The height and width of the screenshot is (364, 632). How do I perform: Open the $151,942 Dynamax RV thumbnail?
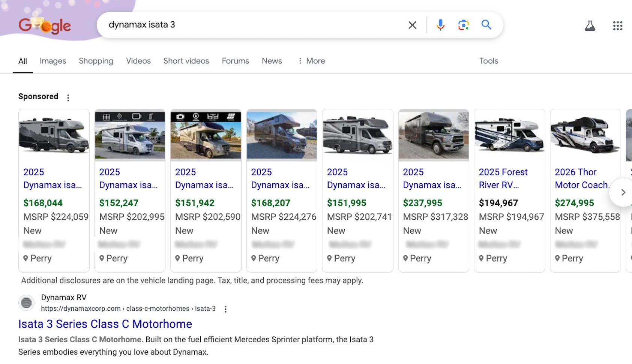pos(206,135)
